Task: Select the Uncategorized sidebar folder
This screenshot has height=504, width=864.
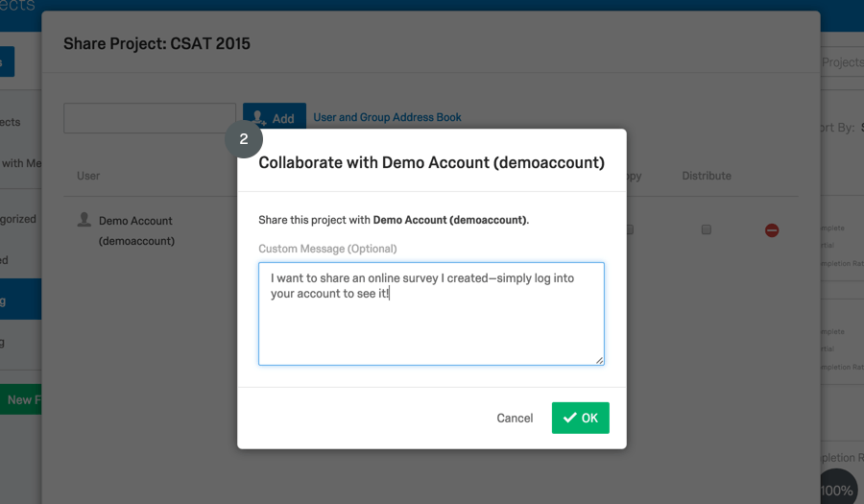Action: (x=18, y=219)
